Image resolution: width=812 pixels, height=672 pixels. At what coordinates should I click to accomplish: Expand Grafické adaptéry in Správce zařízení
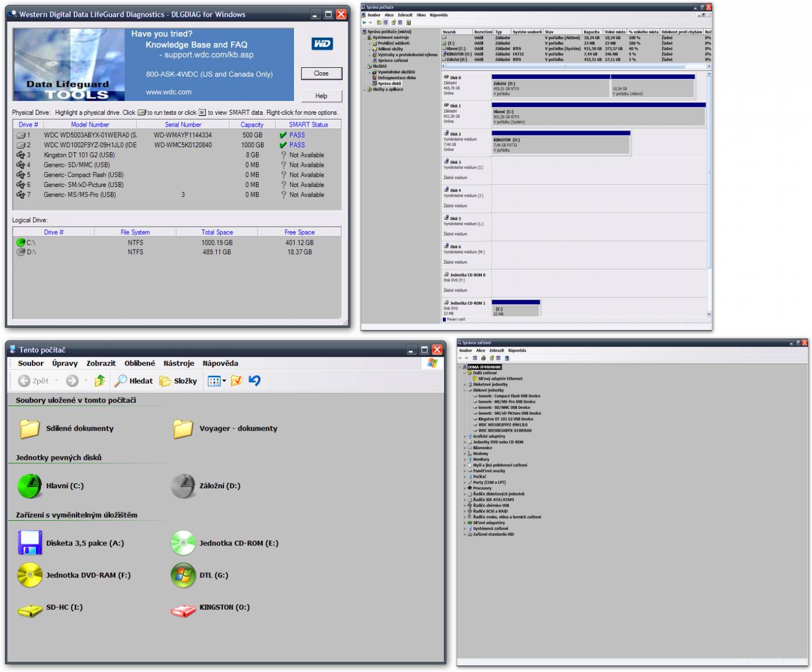(x=465, y=436)
